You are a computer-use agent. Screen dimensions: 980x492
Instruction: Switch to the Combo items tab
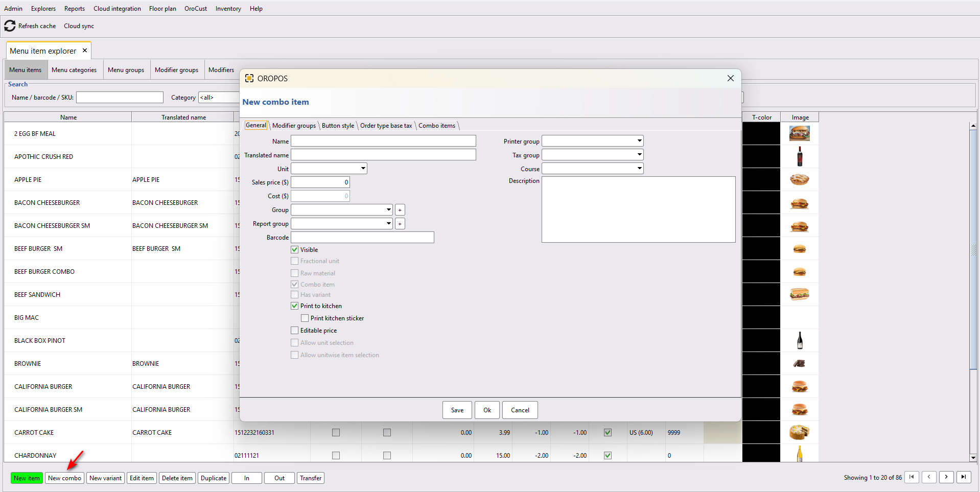click(437, 126)
